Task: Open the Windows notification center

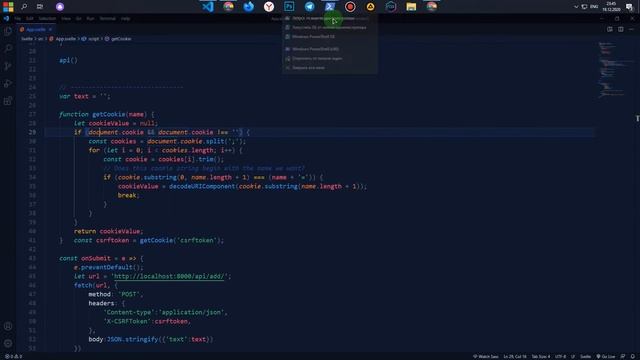Action: [x=629, y=7]
